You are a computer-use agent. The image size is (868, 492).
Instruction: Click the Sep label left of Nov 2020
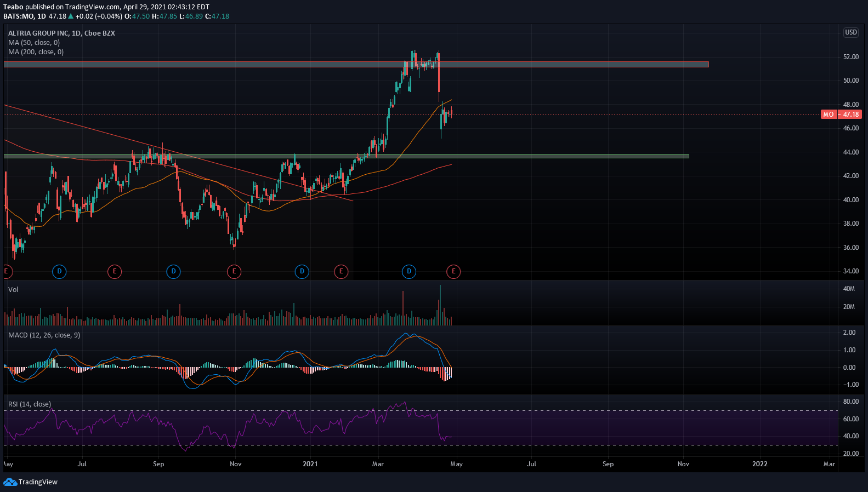tap(158, 464)
